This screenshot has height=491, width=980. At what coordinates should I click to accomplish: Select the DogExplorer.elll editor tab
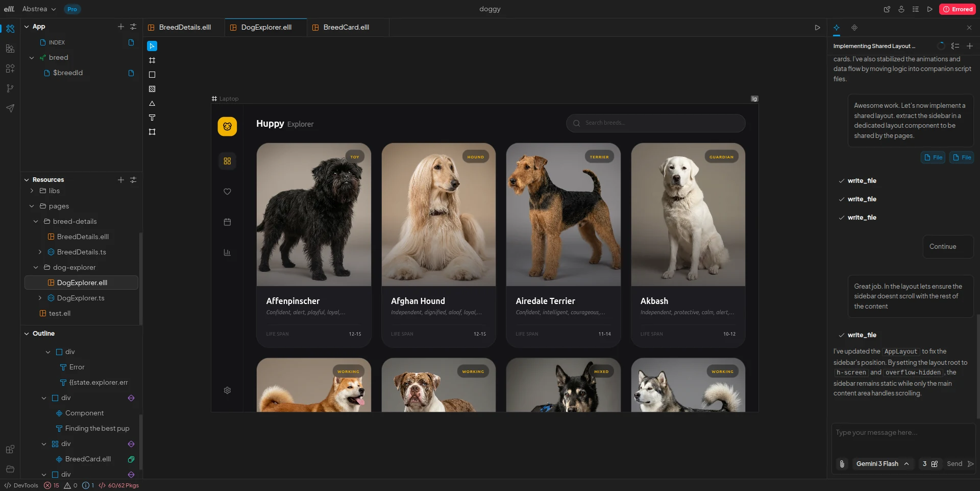[x=266, y=28]
